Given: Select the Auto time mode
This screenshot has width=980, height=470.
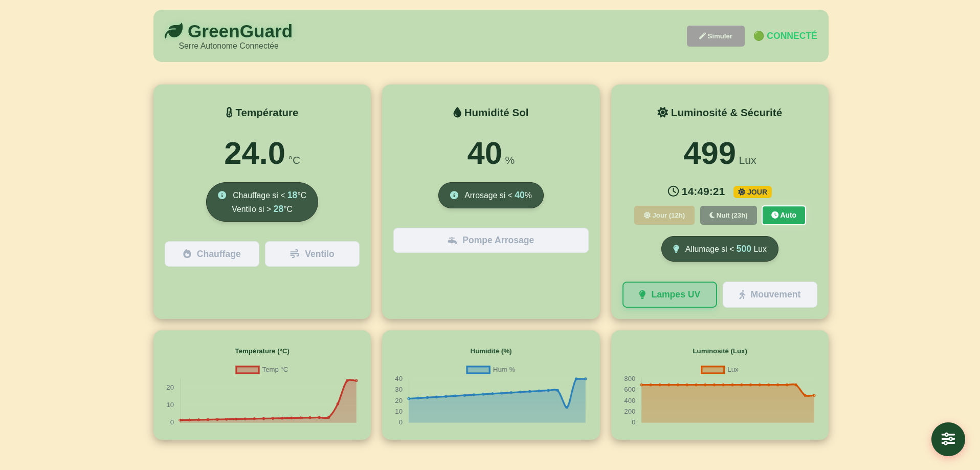Looking at the screenshot, I should click(x=783, y=216).
